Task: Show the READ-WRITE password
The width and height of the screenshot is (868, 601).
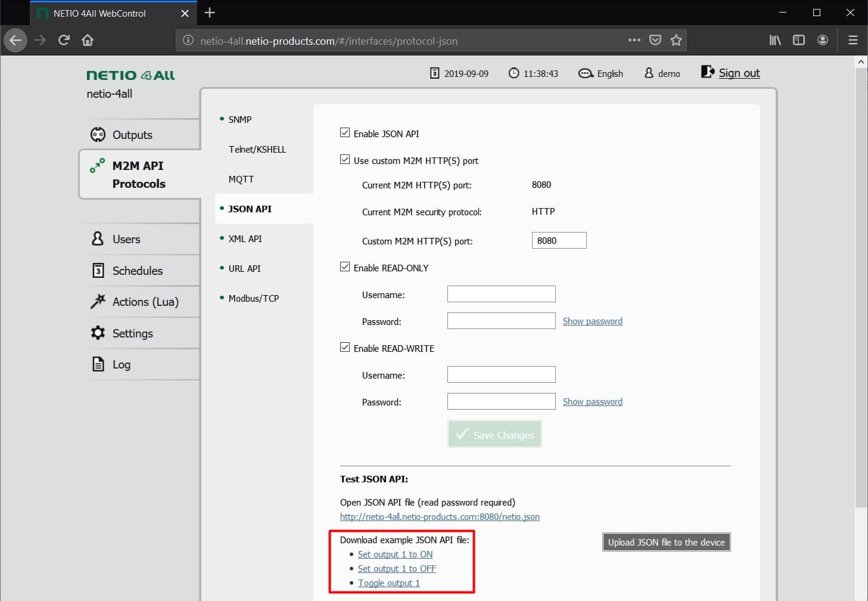Action: tap(593, 402)
